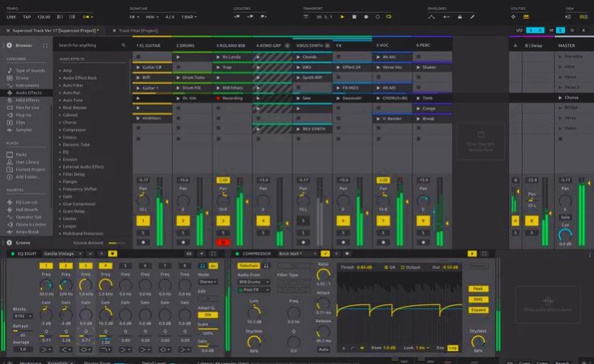594x364 pixels.
Task: Click the transport Record button
Action: click(366, 17)
